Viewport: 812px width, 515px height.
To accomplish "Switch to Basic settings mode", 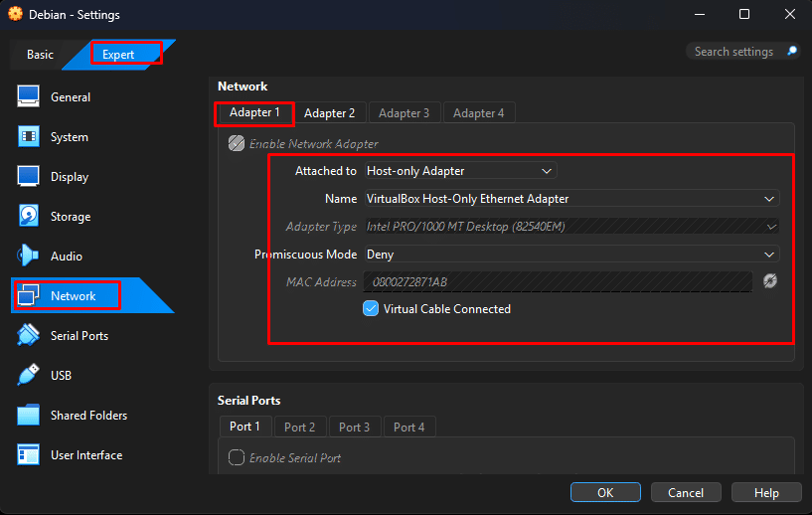I will tap(41, 55).
